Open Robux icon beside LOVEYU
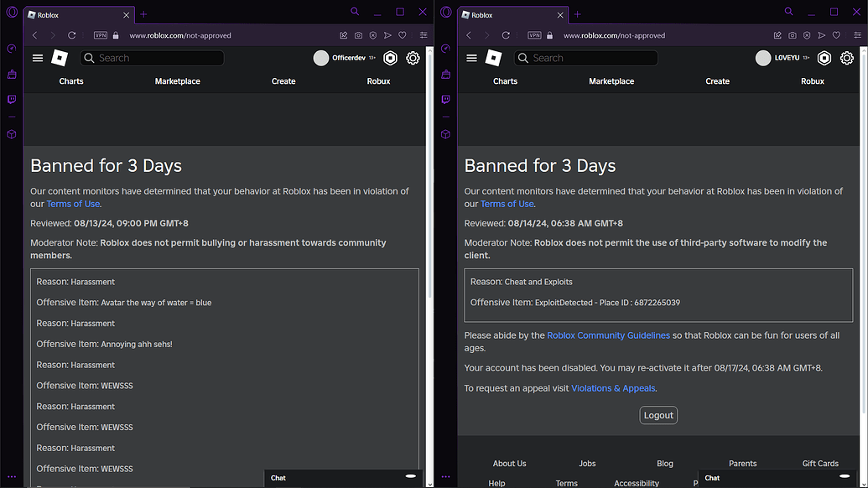The image size is (868, 488). 824,58
